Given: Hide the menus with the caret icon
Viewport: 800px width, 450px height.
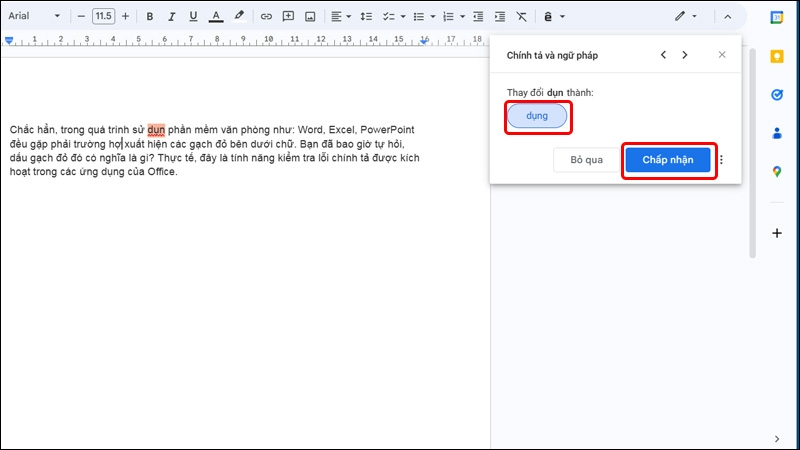Looking at the screenshot, I should (x=728, y=17).
